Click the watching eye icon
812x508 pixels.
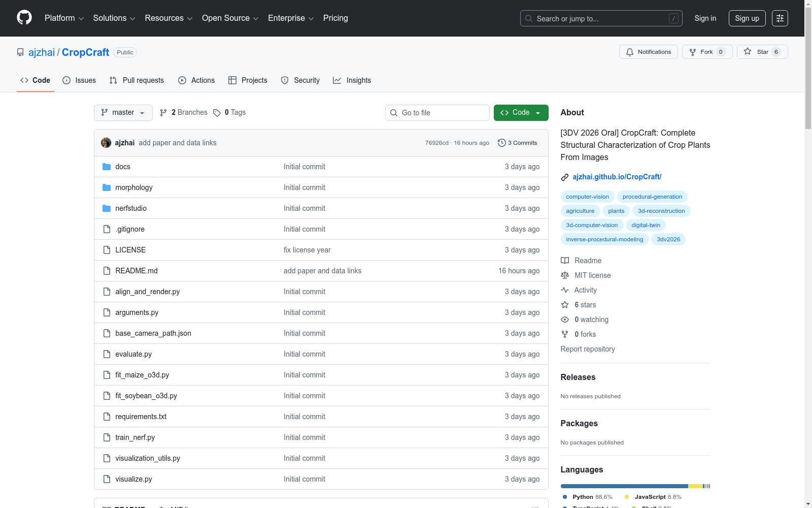tap(565, 320)
